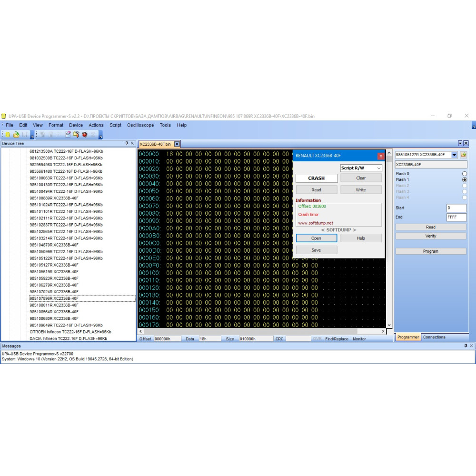Click the hex editor horizontal scrollbar

(x=262, y=331)
